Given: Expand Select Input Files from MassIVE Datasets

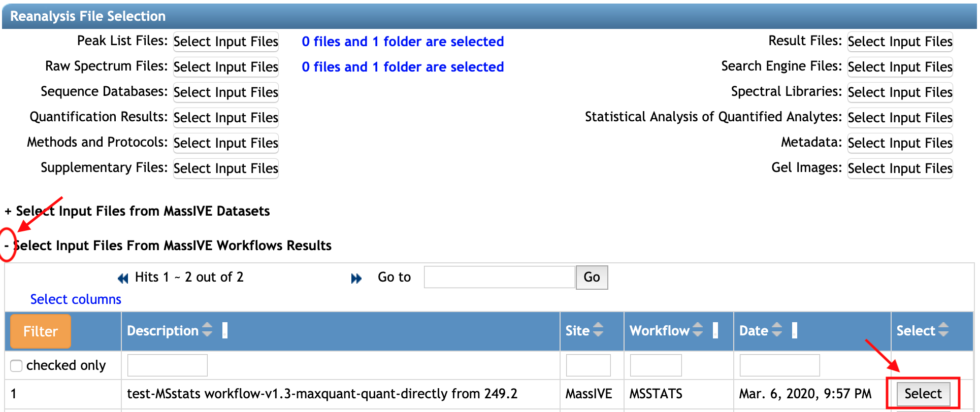Looking at the screenshot, I should 8,211.
